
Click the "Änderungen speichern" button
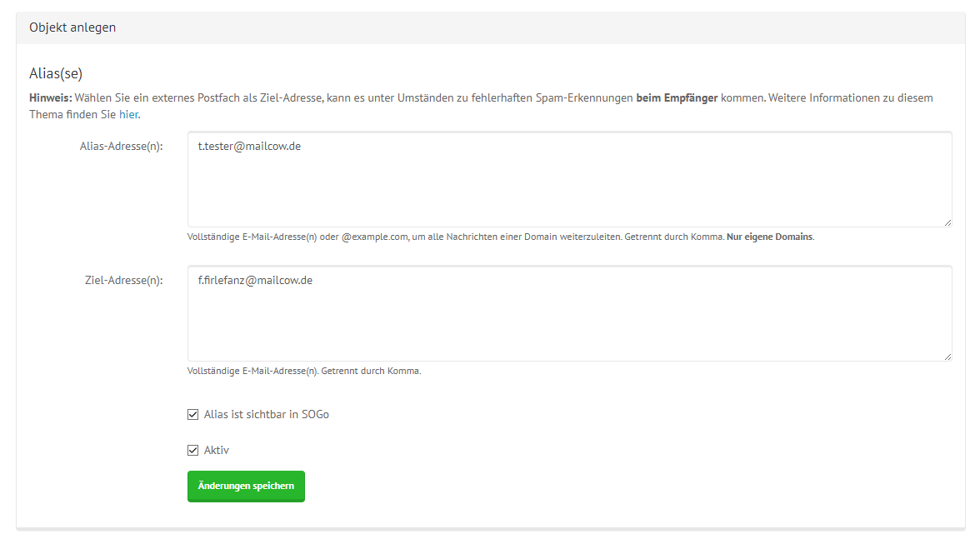click(x=246, y=486)
